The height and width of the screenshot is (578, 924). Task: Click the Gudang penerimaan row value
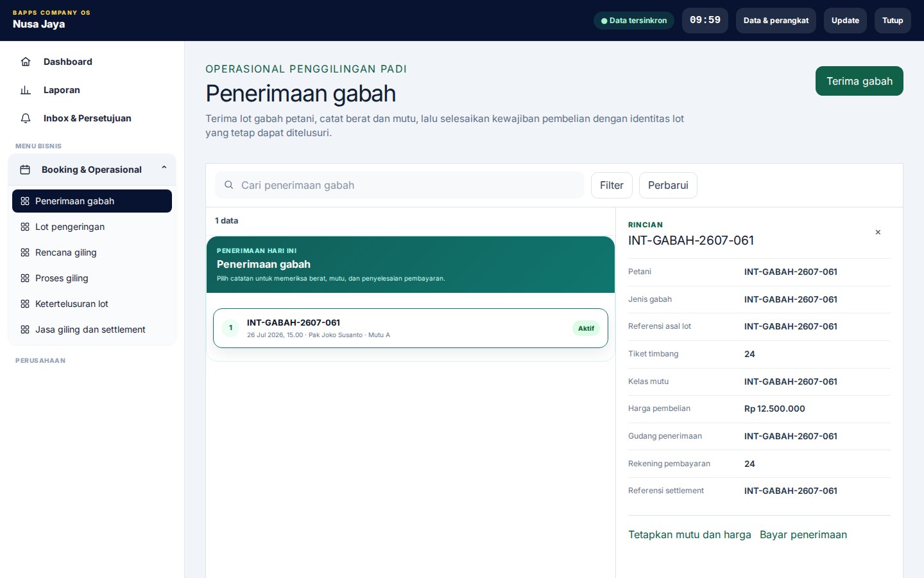791,436
